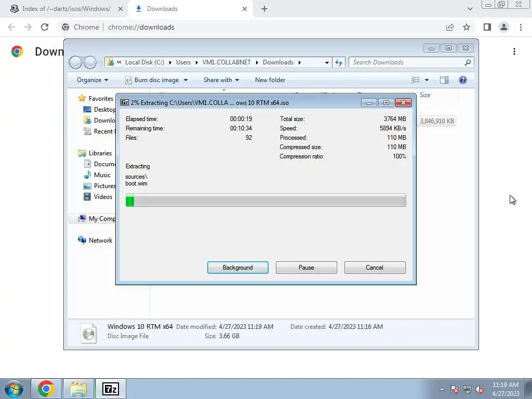Switch to Chrome in the taskbar
The height and width of the screenshot is (399, 532).
[46, 389]
